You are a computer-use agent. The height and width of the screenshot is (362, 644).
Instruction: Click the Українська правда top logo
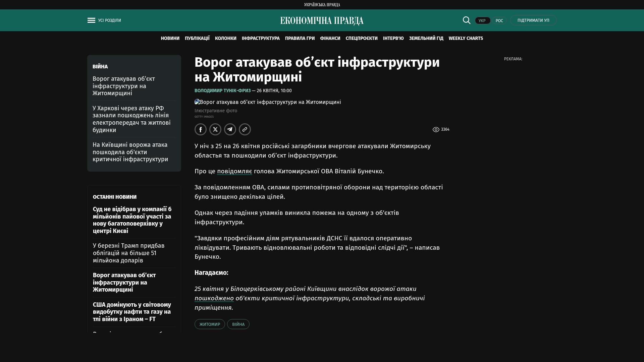(322, 5)
